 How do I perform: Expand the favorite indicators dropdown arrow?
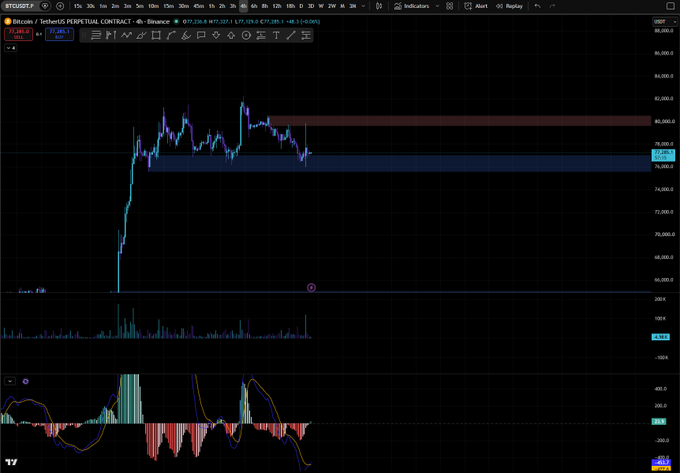pos(437,6)
